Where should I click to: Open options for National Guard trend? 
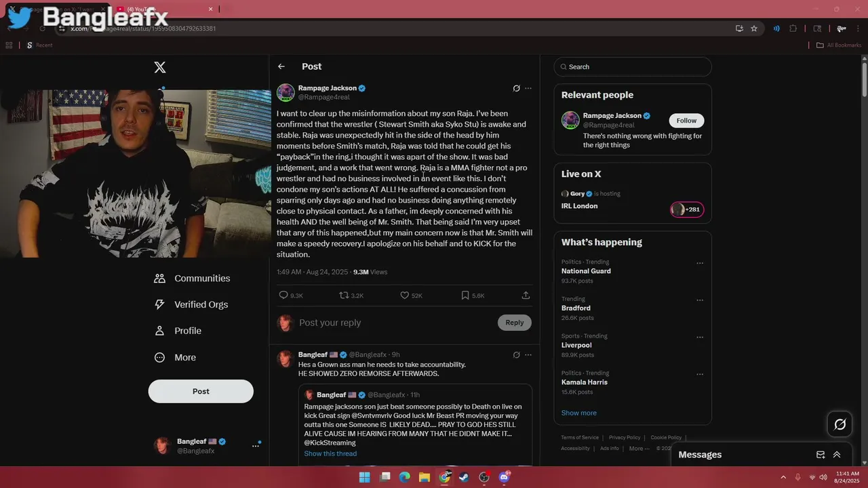click(x=700, y=263)
